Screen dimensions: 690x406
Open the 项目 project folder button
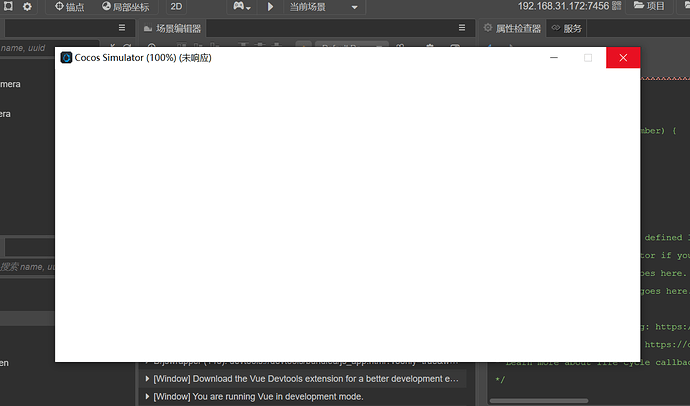tap(649, 6)
